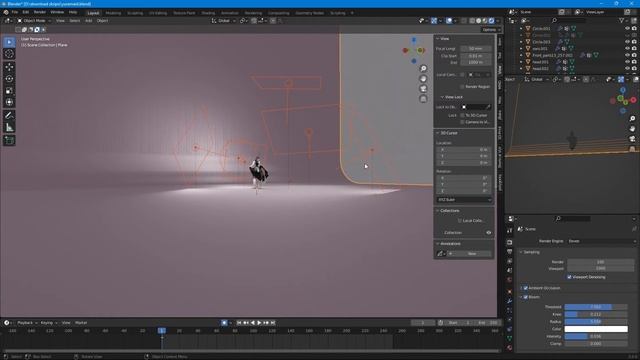Viewport: 640px width, 360px height.
Task: Select the Transform tool
Action: pyautogui.click(x=9, y=102)
